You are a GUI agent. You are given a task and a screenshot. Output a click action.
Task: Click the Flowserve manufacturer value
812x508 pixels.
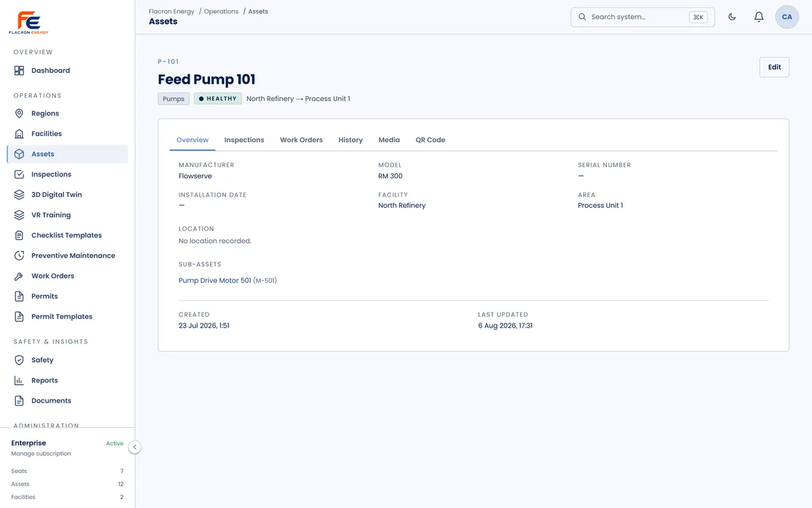point(195,176)
